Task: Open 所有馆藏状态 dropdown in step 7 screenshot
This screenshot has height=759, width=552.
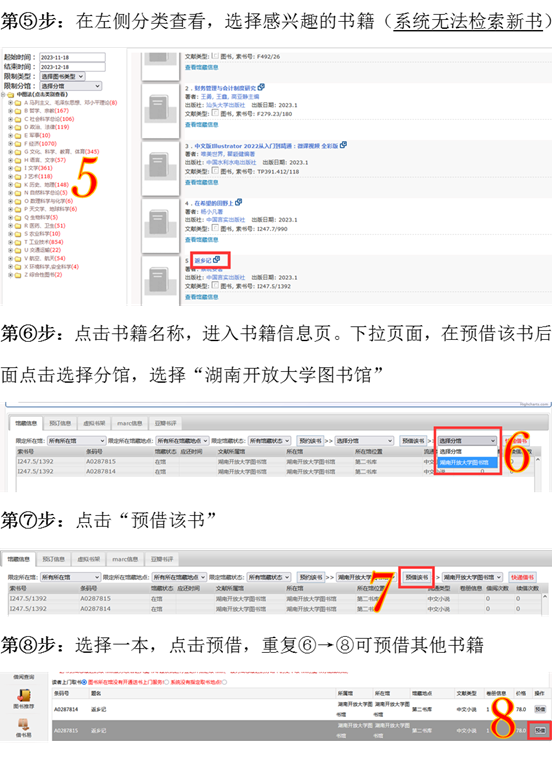Action: [x=269, y=577]
